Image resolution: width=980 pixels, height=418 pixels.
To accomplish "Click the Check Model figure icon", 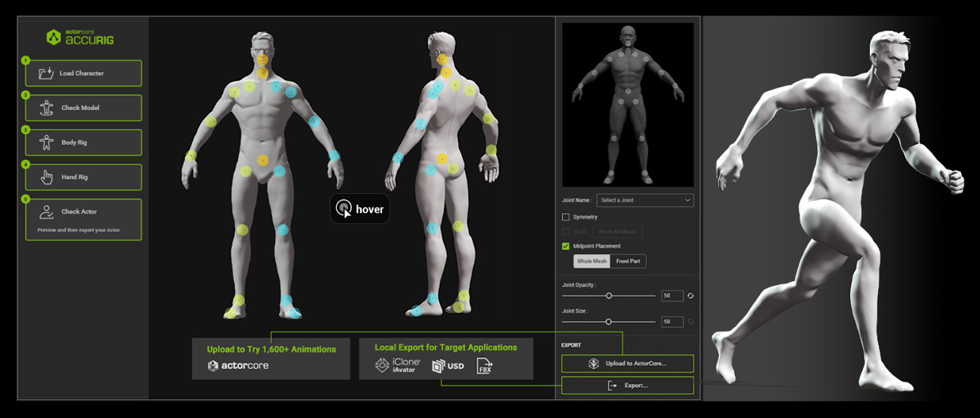I will pyautogui.click(x=47, y=108).
